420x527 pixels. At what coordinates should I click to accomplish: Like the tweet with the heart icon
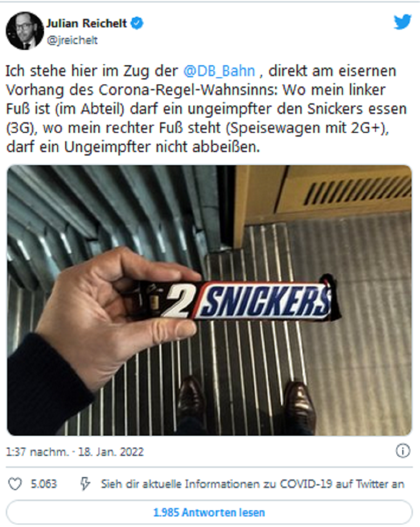[15, 484]
